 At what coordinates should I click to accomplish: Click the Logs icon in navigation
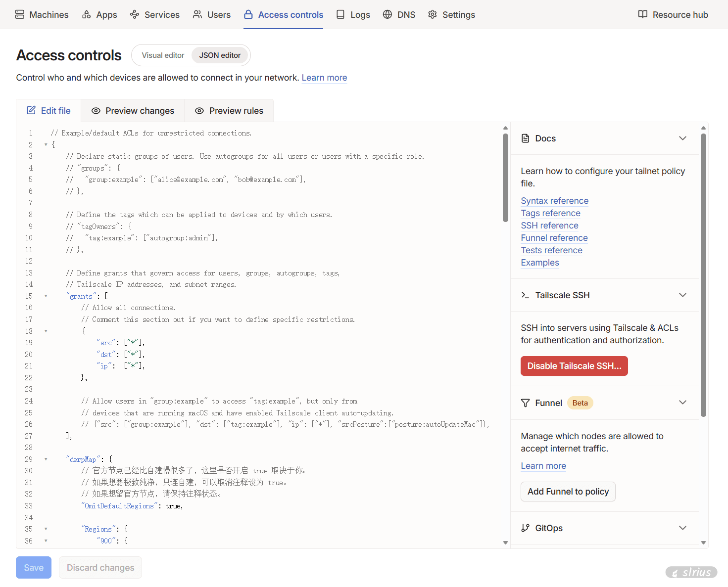(340, 14)
